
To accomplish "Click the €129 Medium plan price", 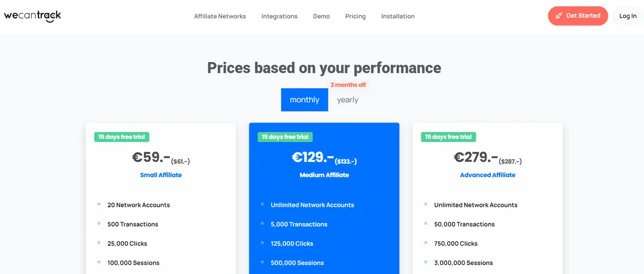I will tap(313, 157).
